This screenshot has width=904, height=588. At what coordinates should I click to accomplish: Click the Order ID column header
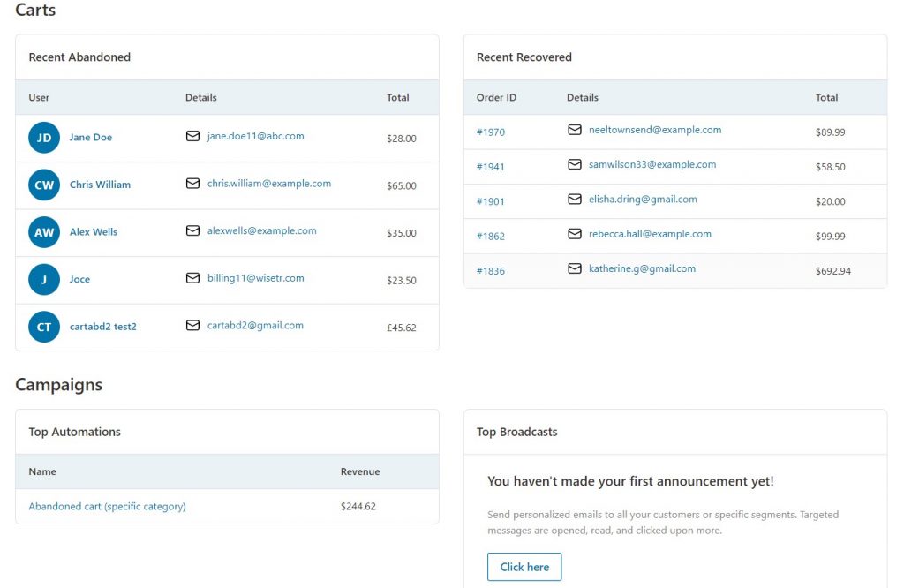(496, 97)
